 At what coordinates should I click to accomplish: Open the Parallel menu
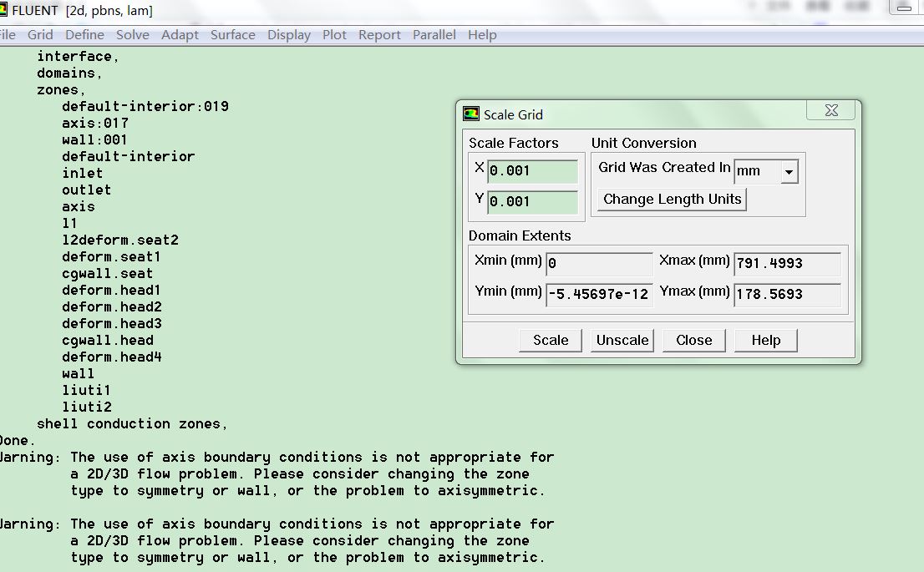(434, 35)
